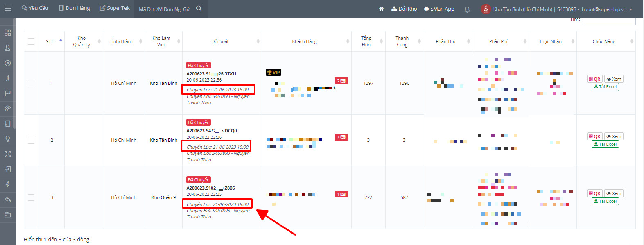Tick the select-all checkbox in the table header
644x245 pixels.
click(x=31, y=41)
